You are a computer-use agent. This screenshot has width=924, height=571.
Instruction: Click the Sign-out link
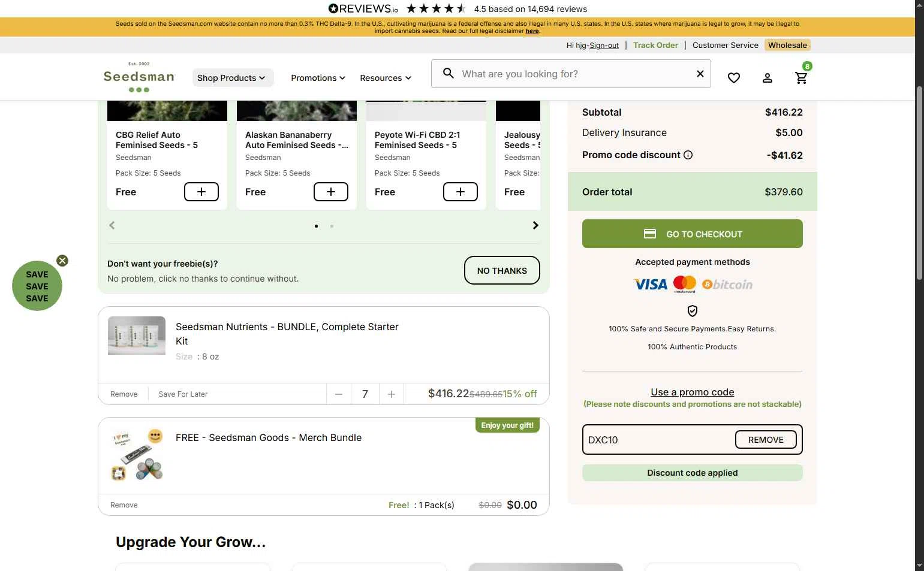(x=604, y=46)
